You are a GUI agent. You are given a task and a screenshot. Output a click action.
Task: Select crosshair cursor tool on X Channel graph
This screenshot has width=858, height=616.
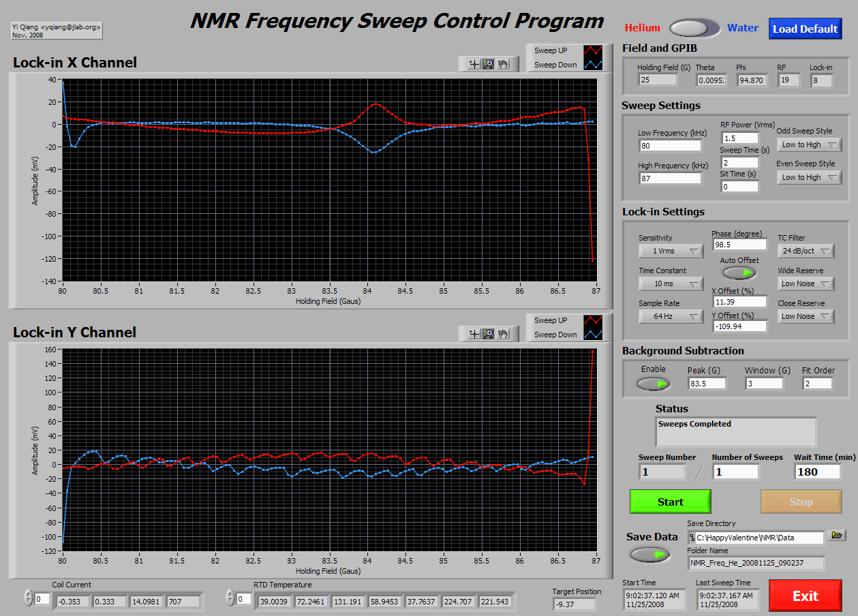[474, 65]
